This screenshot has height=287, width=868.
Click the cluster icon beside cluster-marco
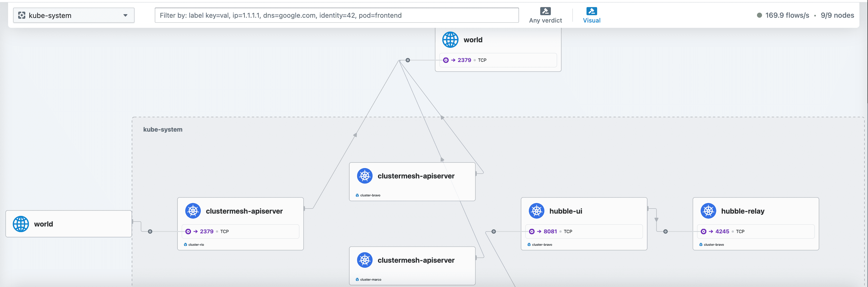[357, 280]
